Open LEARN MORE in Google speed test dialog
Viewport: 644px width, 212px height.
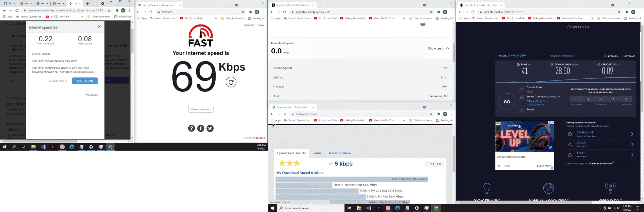point(58,81)
